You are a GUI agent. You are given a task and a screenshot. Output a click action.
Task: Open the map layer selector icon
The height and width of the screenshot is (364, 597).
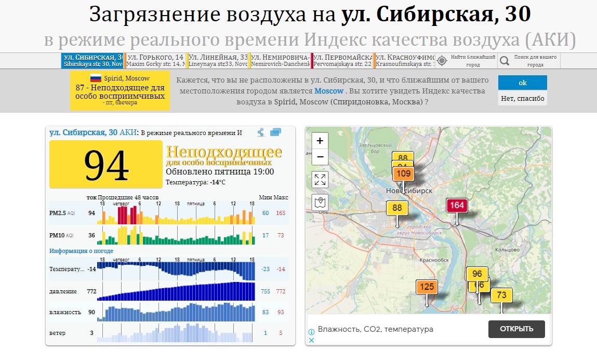[320, 202]
